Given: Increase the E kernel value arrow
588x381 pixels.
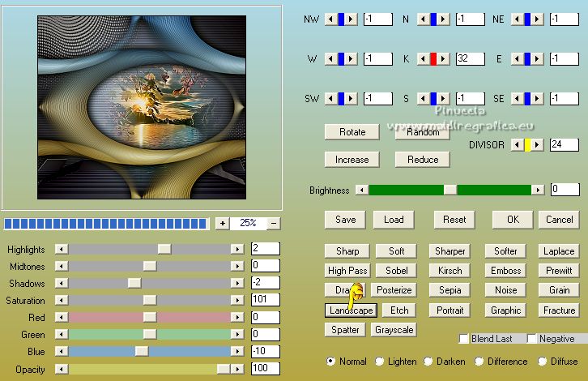Looking at the screenshot, I should pos(537,59).
